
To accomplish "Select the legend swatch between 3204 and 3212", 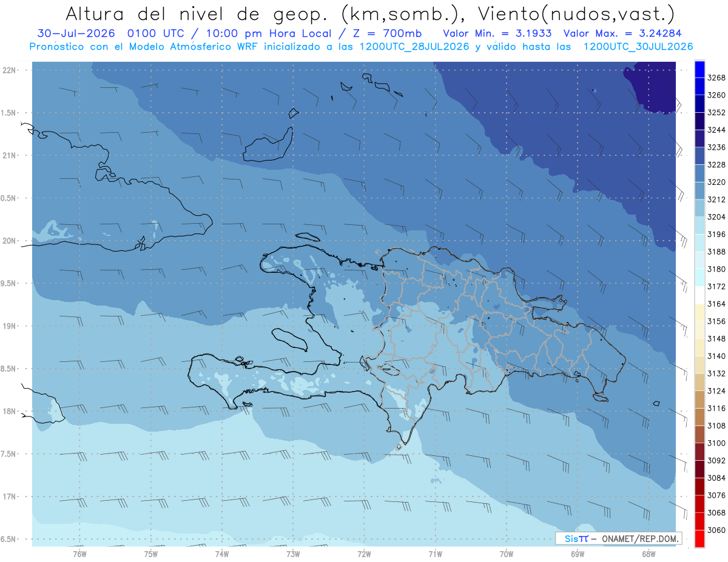I will pyautogui.click(x=699, y=208).
